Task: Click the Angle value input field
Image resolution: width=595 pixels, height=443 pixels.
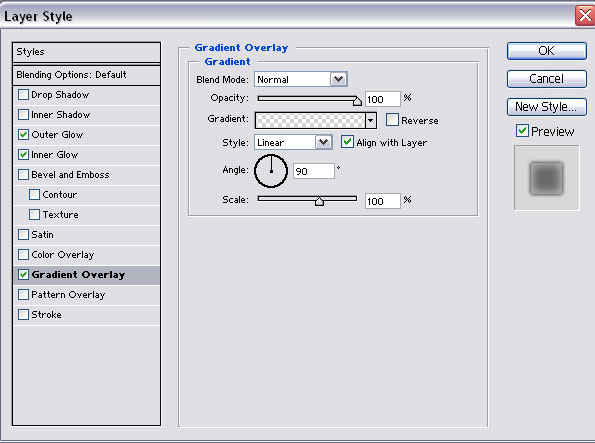Action: coord(314,171)
